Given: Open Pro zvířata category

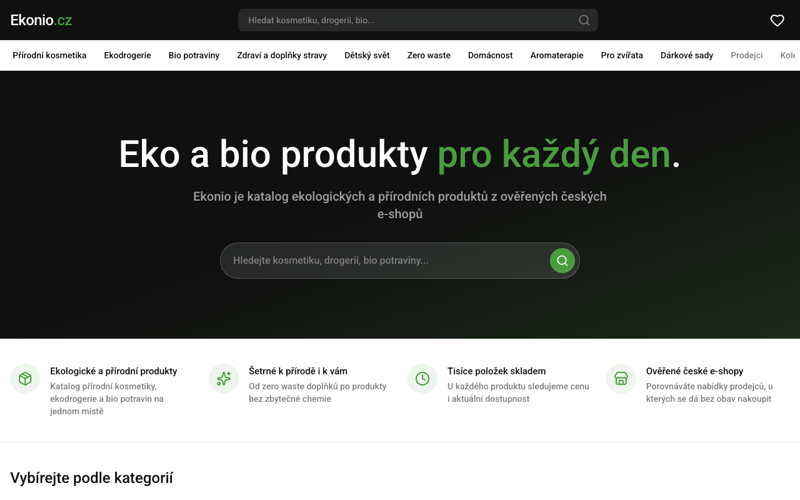Looking at the screenshot, I should click(622, 55).
